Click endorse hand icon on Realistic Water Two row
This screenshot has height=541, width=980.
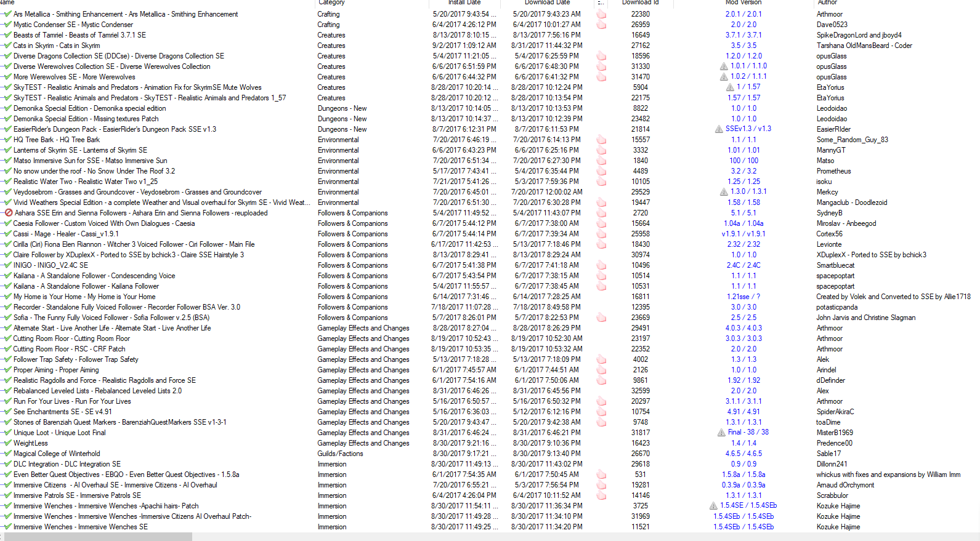[601, 182]
